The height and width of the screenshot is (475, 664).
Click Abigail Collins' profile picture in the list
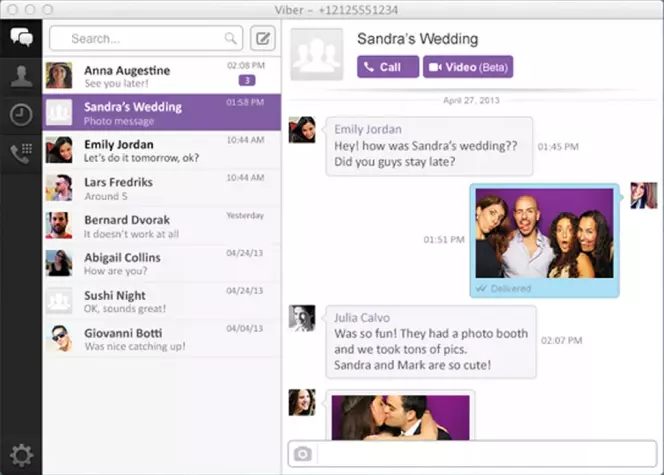coord(59,263)
